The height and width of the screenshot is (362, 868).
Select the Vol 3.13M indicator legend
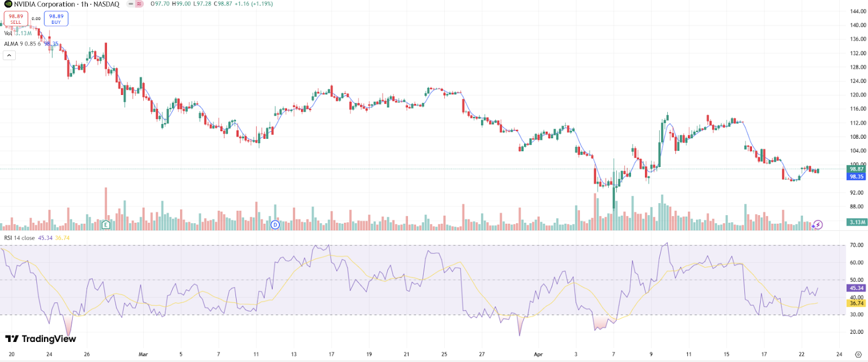18,33
